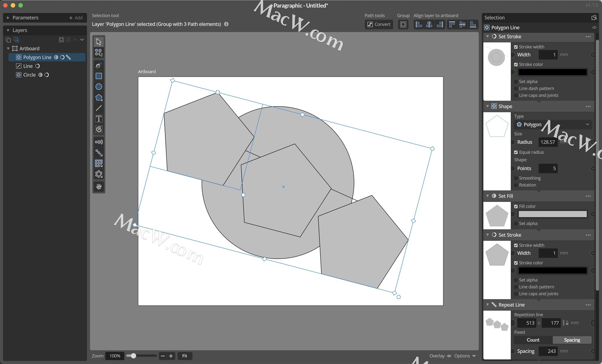Select the Spiral tool

pos(98,129)
